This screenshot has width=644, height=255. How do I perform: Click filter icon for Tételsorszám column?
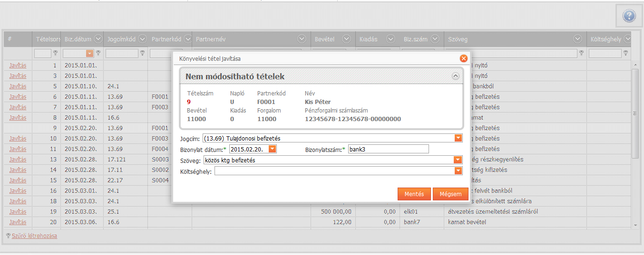point(55,53)
